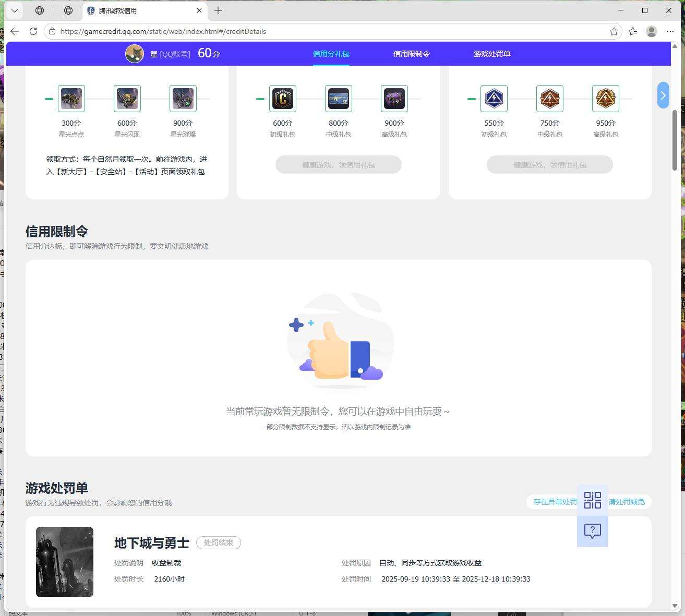Click the 950分 高级礼包 badge icon

coord(606,99)
